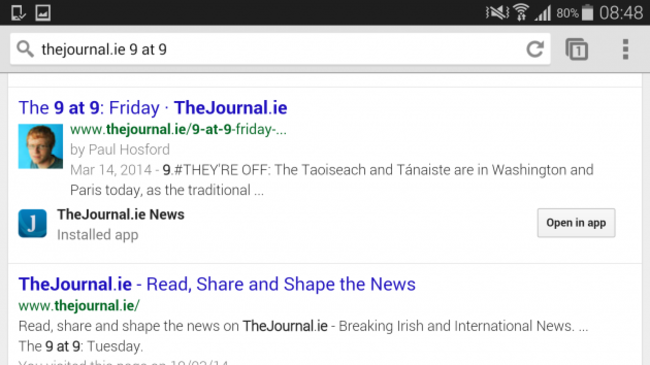Tap the picture notification icon in status bar

(43, 13)
